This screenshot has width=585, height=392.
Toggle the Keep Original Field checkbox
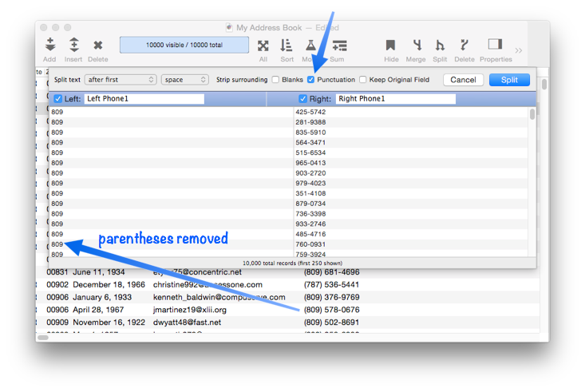pos(363,80)
